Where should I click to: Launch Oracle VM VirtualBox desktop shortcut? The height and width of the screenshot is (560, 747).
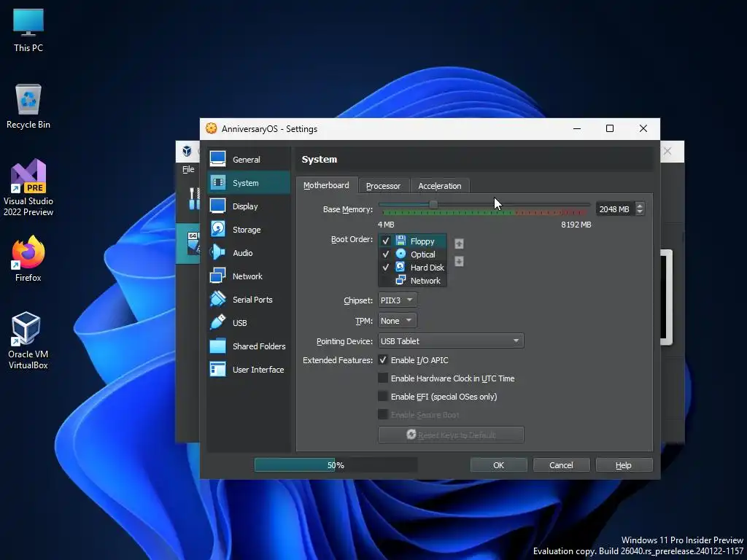click(x=28, y=341)
